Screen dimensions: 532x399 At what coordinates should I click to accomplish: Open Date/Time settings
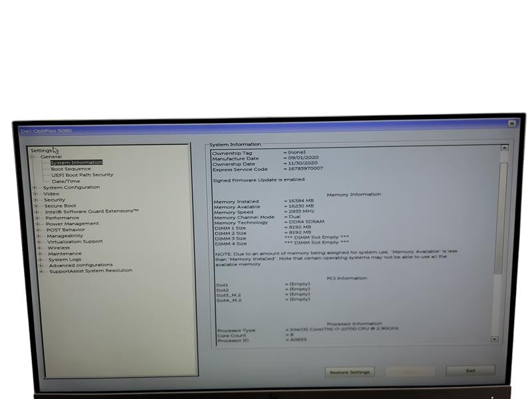[x=66, y=181]
